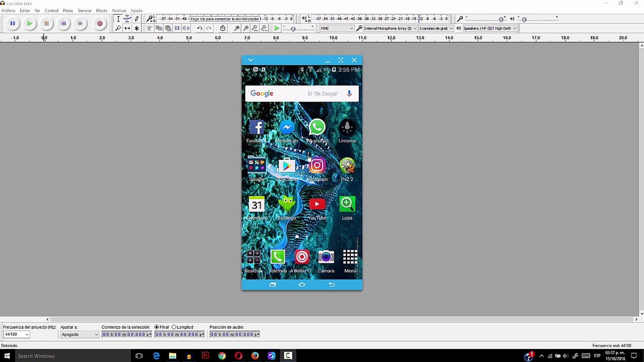Screen dimensions: 644x362
Task: Open the Generar menu
Action: point(85,11)
